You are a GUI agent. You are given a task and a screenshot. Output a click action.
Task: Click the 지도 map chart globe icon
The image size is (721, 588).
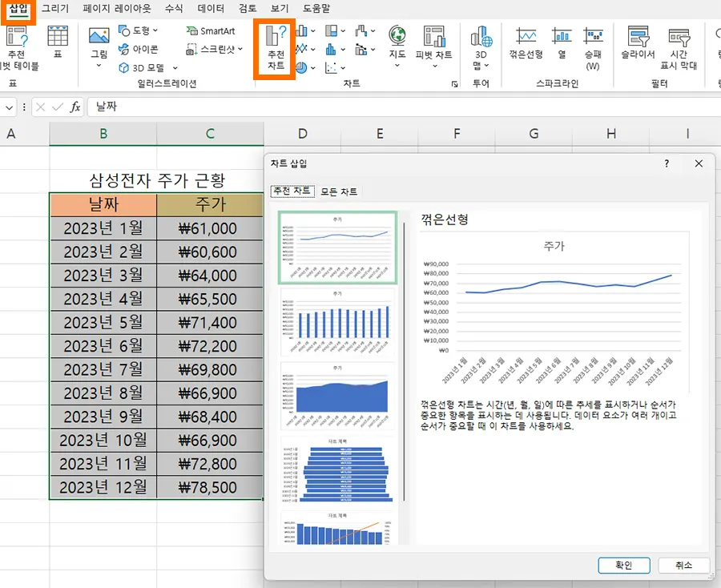pyautogui.click(x=397, y=35)
